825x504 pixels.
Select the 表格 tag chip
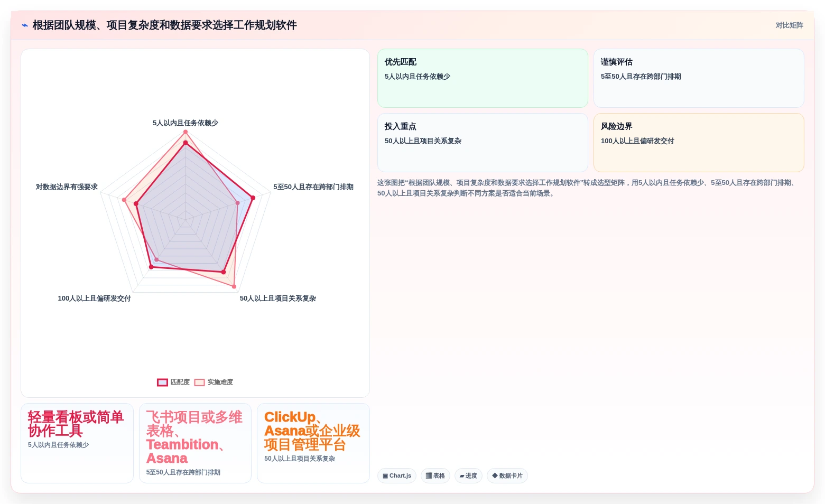pos(435,475)
